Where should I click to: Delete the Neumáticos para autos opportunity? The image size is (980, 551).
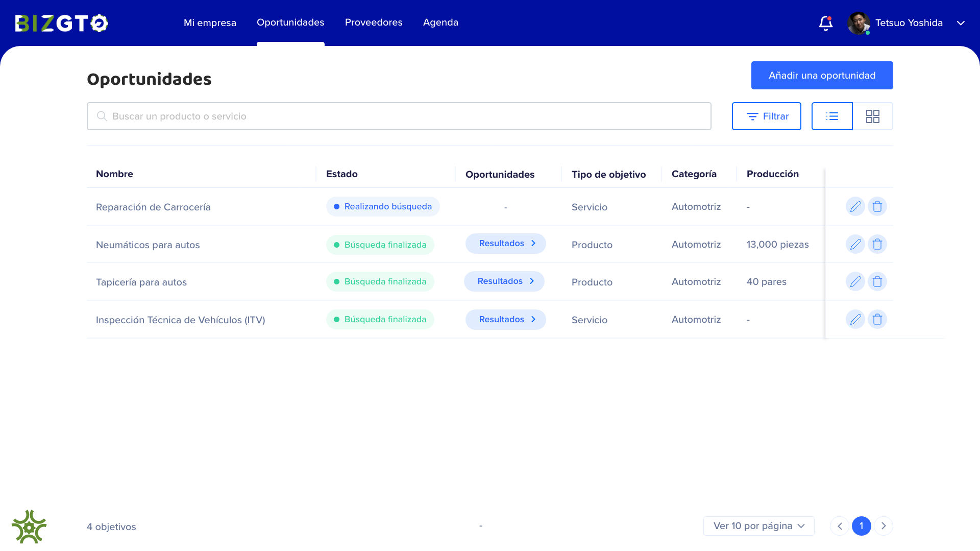click(877, 244)
